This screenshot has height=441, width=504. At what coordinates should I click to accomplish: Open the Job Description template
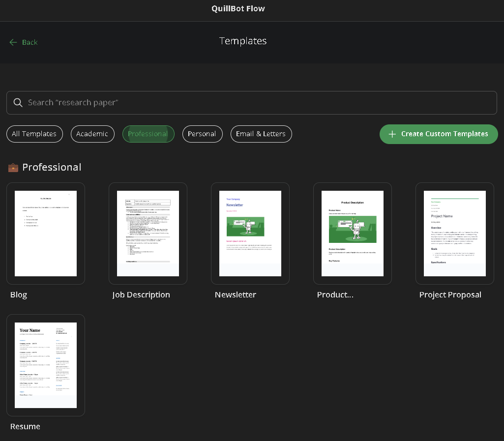[x=148, y=233]
